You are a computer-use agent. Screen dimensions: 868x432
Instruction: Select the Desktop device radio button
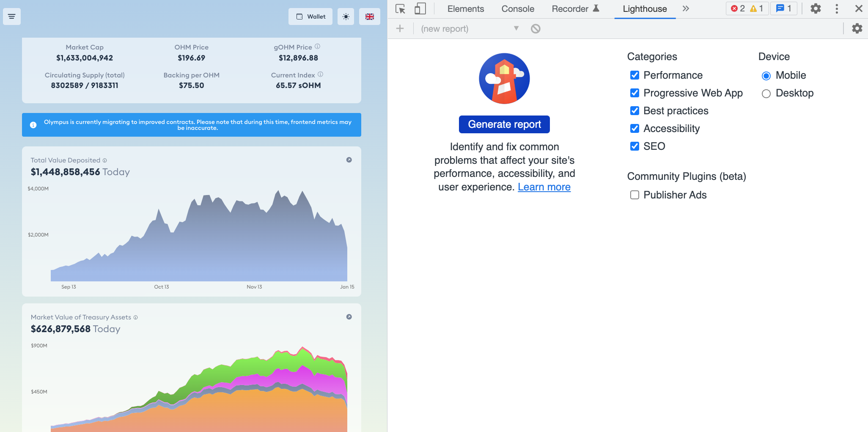pyautogui.click(x=766, y=94)
